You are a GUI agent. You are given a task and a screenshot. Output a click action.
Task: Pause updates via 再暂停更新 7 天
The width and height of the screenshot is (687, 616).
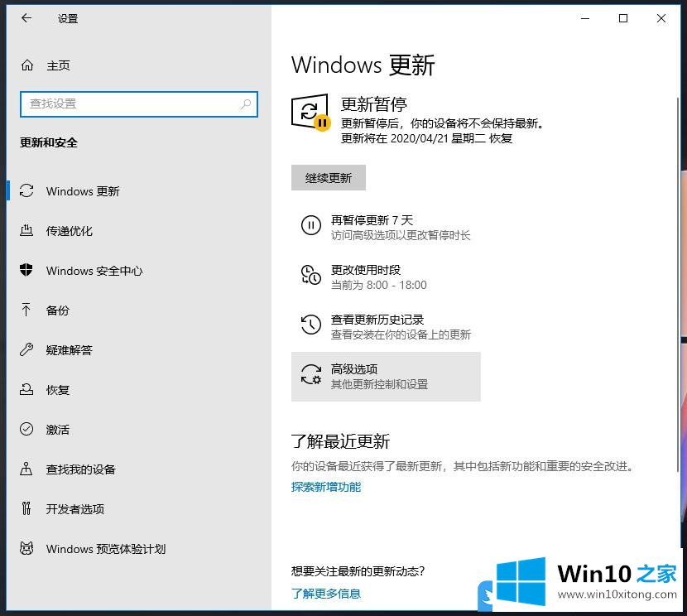click(386, 227)
